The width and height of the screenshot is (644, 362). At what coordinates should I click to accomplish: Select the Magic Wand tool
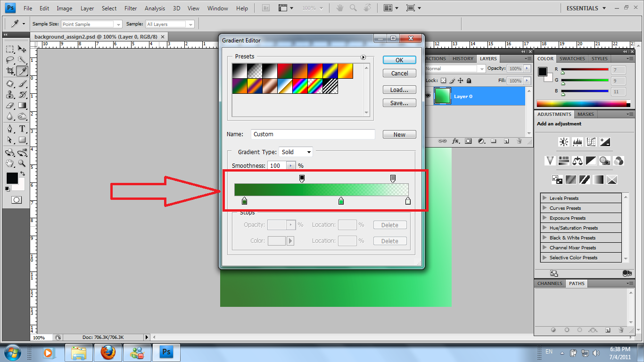[22, 60]
